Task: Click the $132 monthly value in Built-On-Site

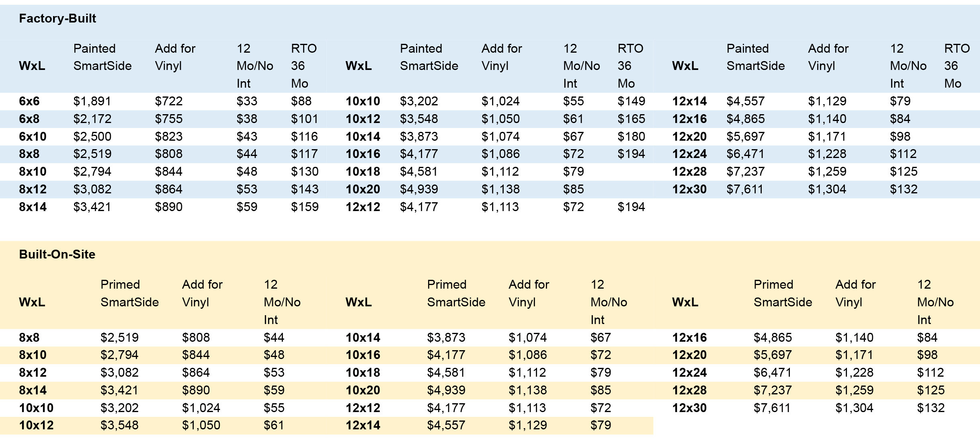Action: [x=931, y=408]
